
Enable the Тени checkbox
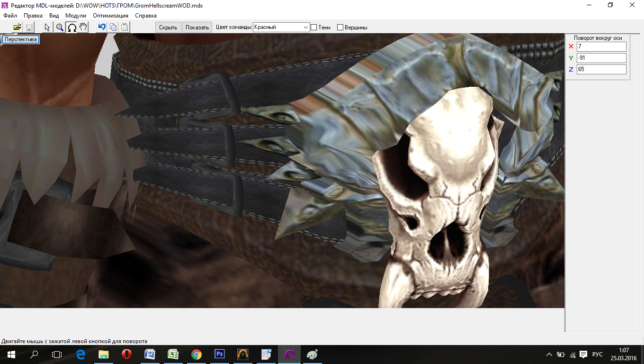coord(313,27)
